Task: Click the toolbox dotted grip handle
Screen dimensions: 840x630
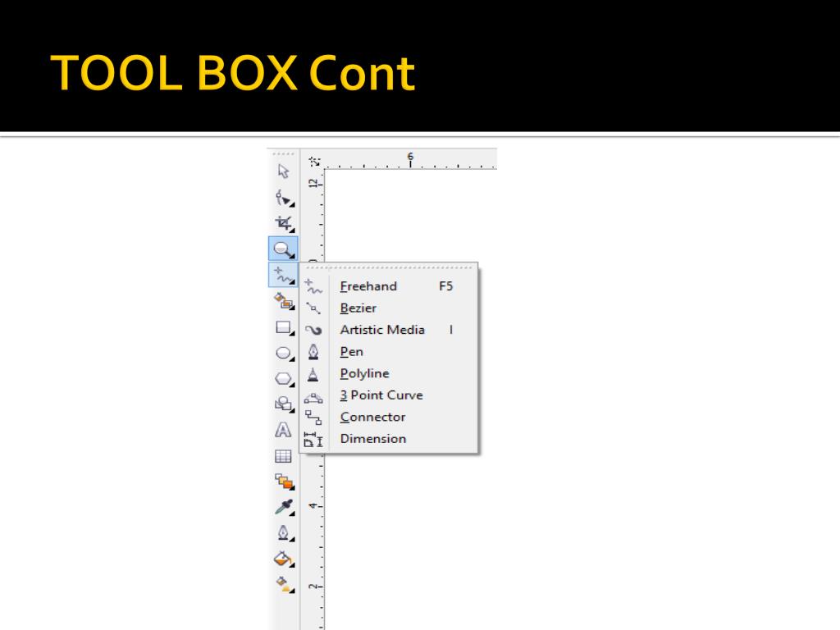Action: point(283,154)
